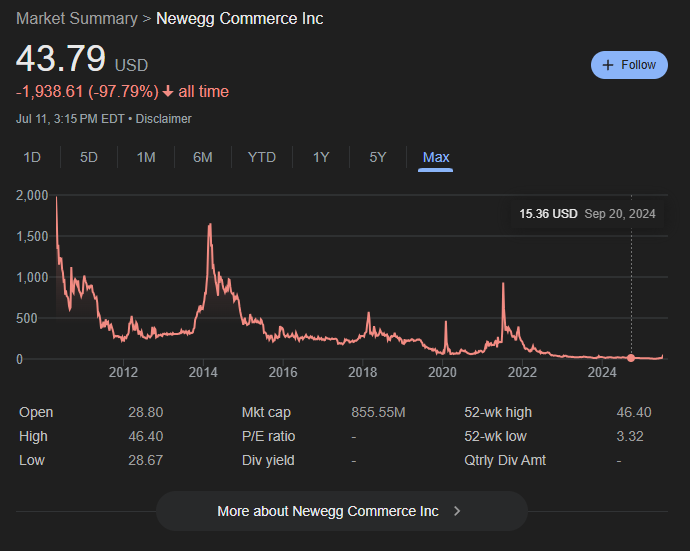Image resolution: width=690 pixels, height=551 pixels.
Task: Click the 2020 x-axis label
Action: [x=442, y=372]
